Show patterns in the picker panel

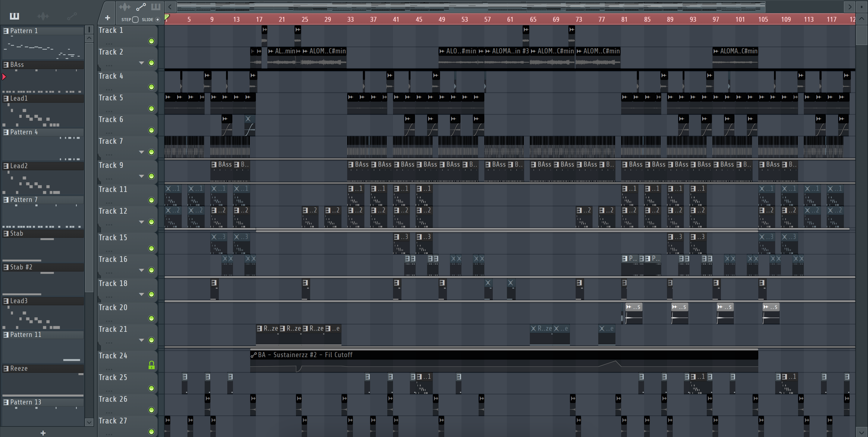tap(14, 16)
